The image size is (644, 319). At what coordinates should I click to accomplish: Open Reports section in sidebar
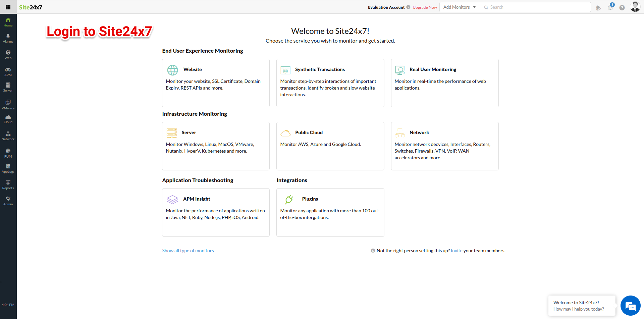(8, 185)
